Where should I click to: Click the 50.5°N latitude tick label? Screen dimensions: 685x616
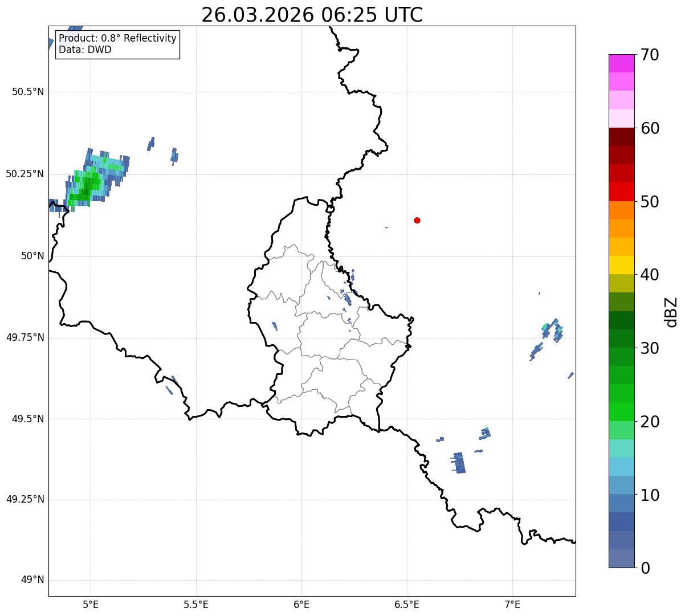[28, 92]
